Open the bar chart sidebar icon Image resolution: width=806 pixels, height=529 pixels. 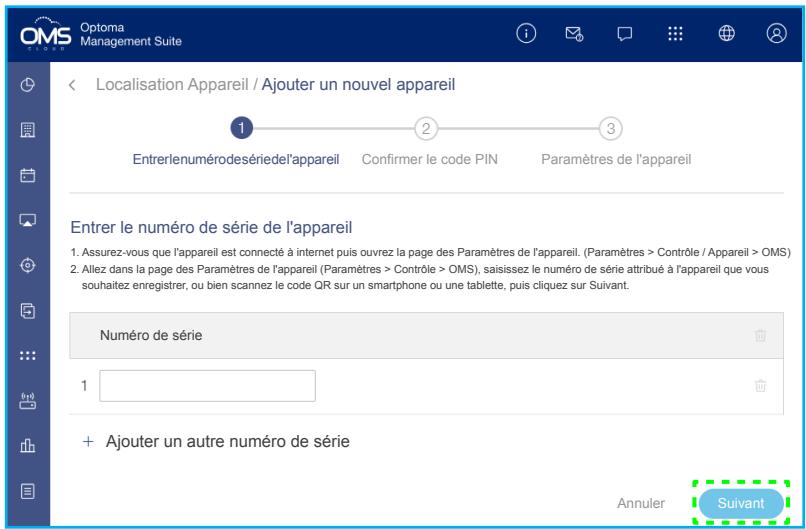[x=28, y=446]
